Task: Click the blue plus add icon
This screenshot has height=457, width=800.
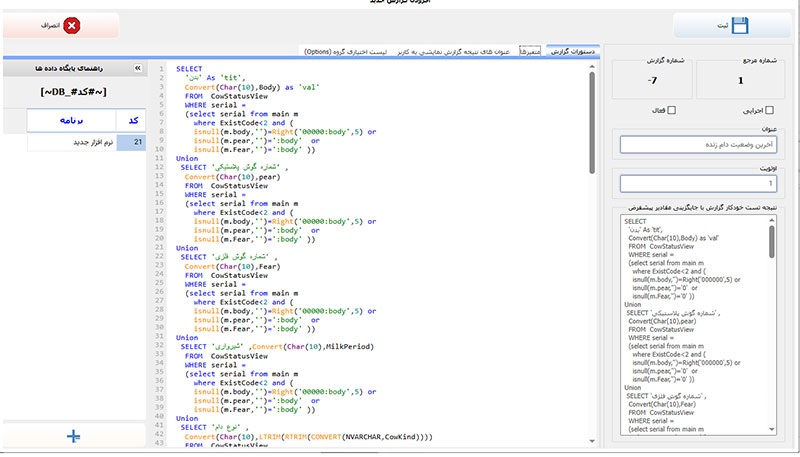Action: 73,435
